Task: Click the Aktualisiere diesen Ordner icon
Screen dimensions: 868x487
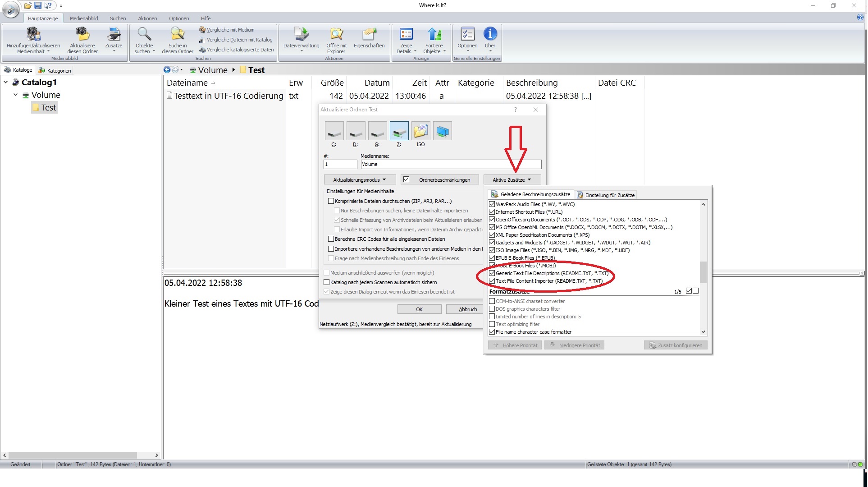Action: 82,34
